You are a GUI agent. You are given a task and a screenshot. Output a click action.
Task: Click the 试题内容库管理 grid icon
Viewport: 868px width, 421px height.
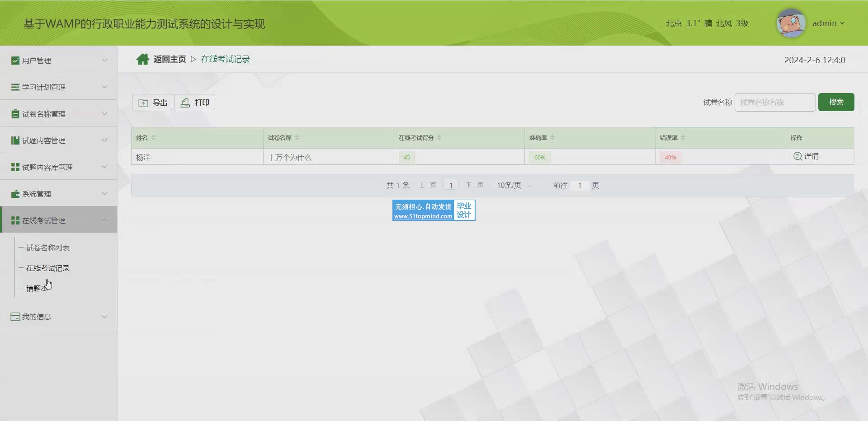tap(15, 167)
